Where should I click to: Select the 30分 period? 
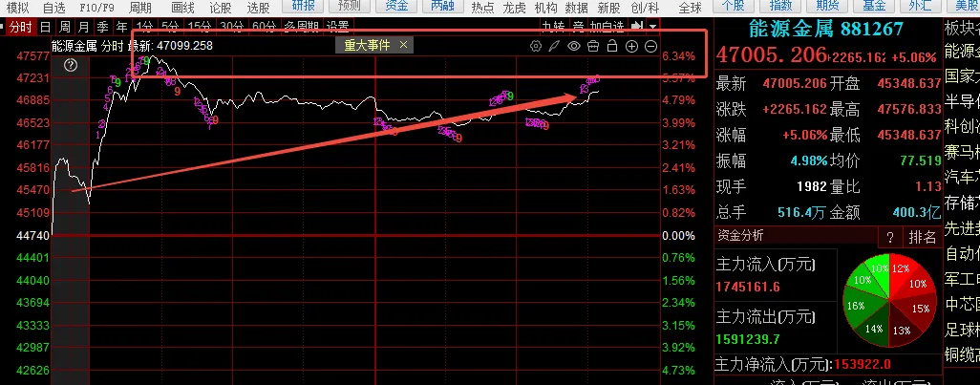tap(232, 27)
